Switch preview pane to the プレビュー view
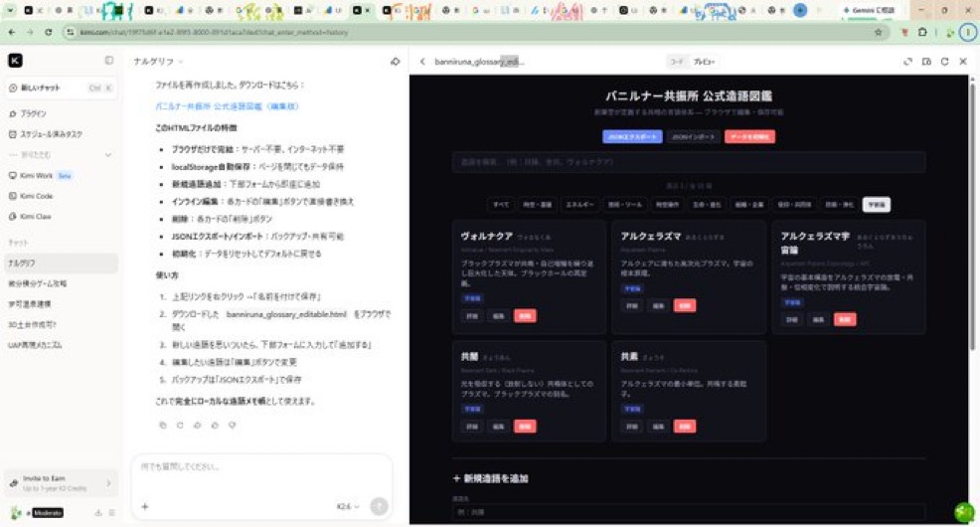This screenshot has height=527, width=980. point(704,62)
